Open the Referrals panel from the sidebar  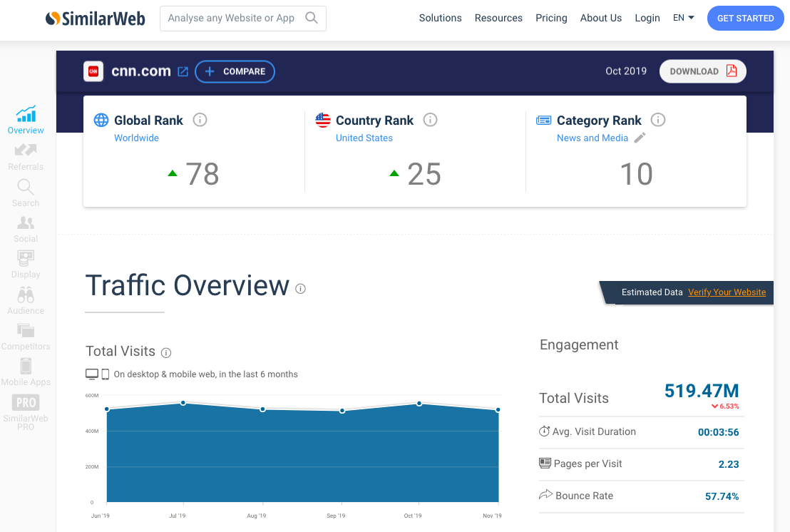coord(25,155)
